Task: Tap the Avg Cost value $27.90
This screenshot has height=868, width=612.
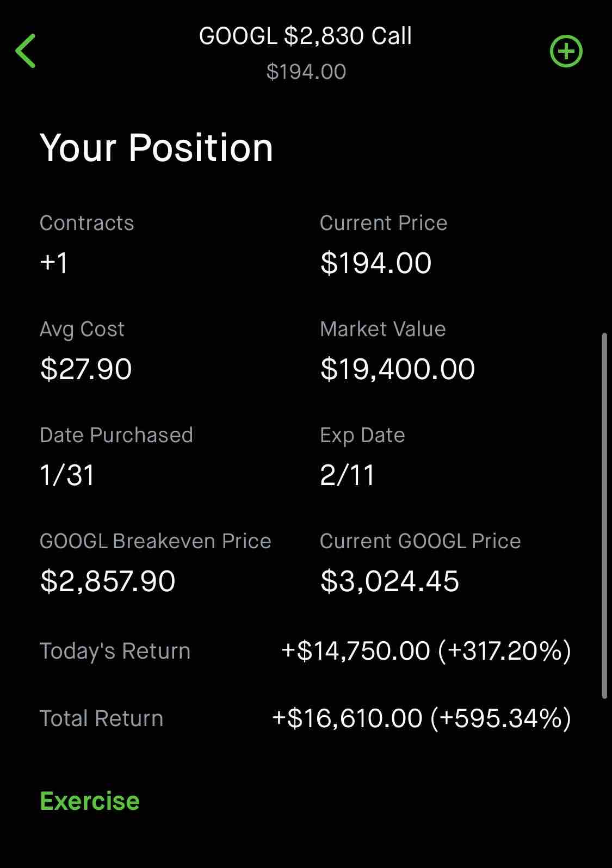Action: pyautogui.click(x=86, y=369)
